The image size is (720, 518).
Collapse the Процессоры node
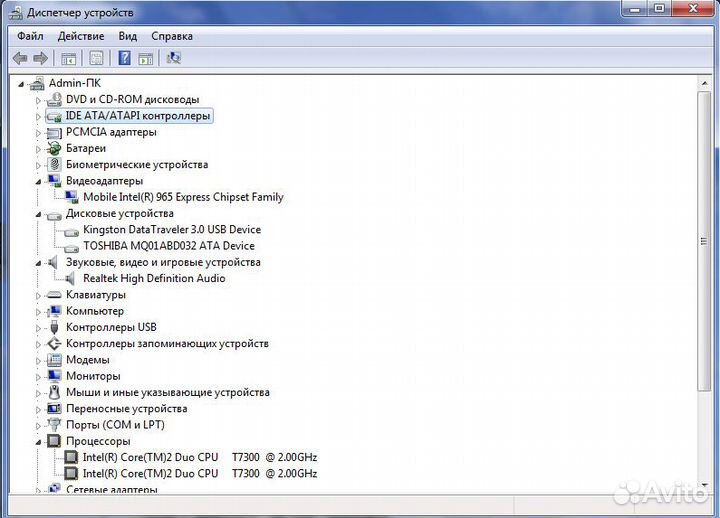coord(39,442)
